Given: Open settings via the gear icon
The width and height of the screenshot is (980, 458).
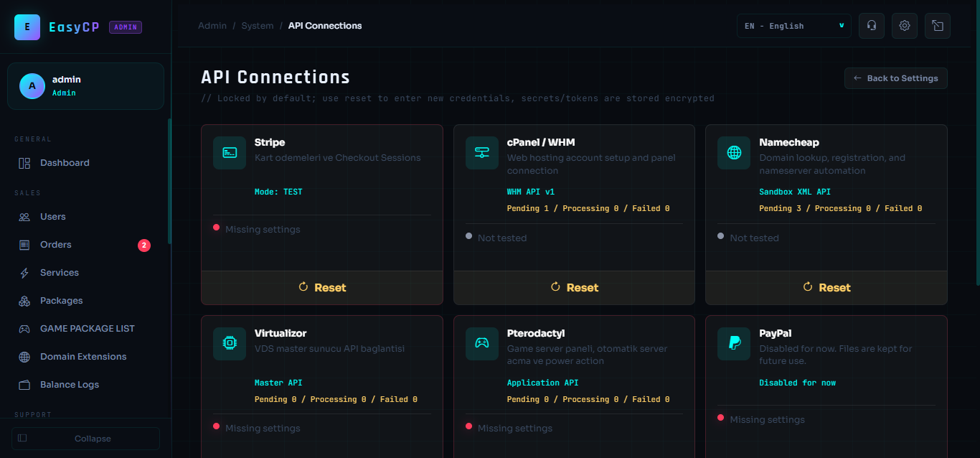Looking at the screenshot, I should 905,26.
